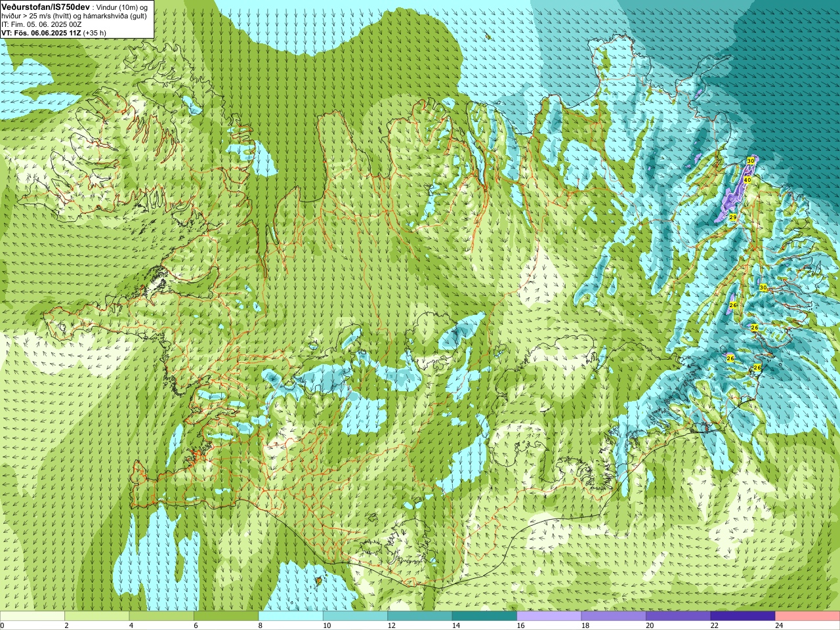Click the legend scale number 18
The height and width of the screenshot is (630, 840).
585,626
